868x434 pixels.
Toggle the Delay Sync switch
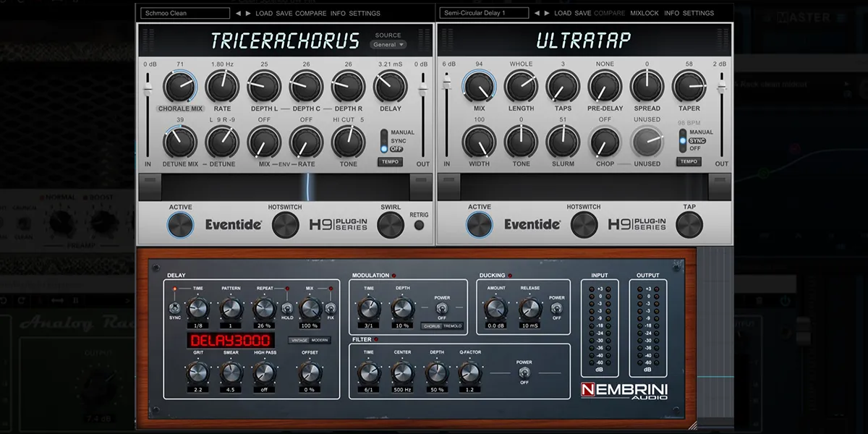(175, 308)
